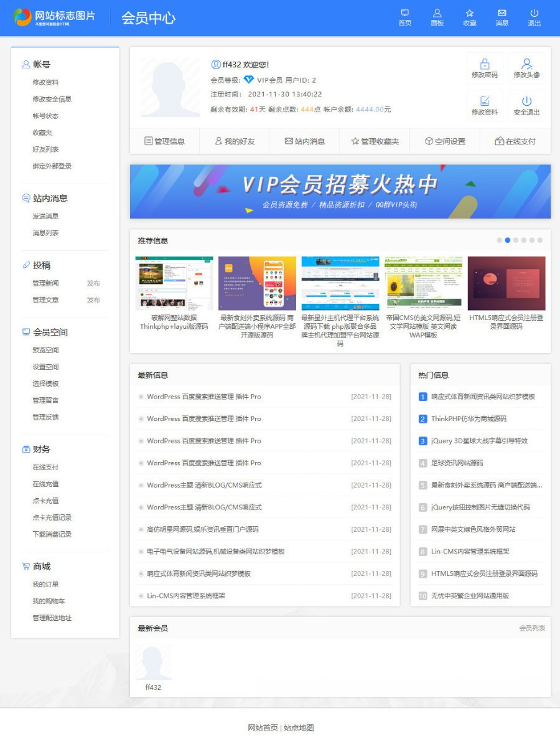Click the edit profile icon tile
The width and height of the screenshot is (560, 746).
tap(484, 102)
